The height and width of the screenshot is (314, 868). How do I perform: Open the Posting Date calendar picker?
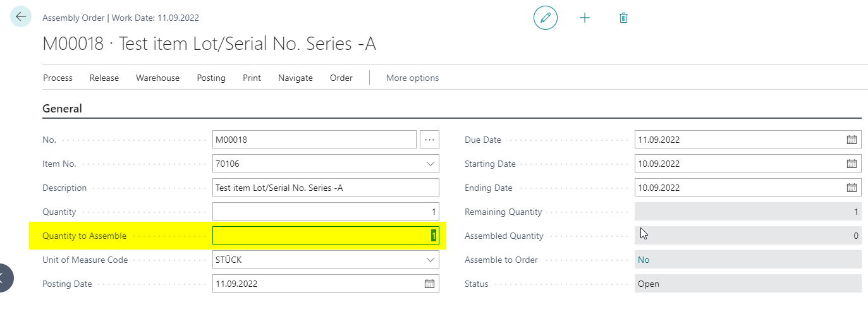point(429,284)
